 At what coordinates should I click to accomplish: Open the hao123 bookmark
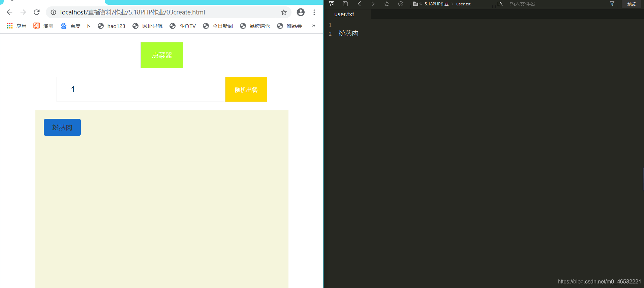(x=111, y=26)
